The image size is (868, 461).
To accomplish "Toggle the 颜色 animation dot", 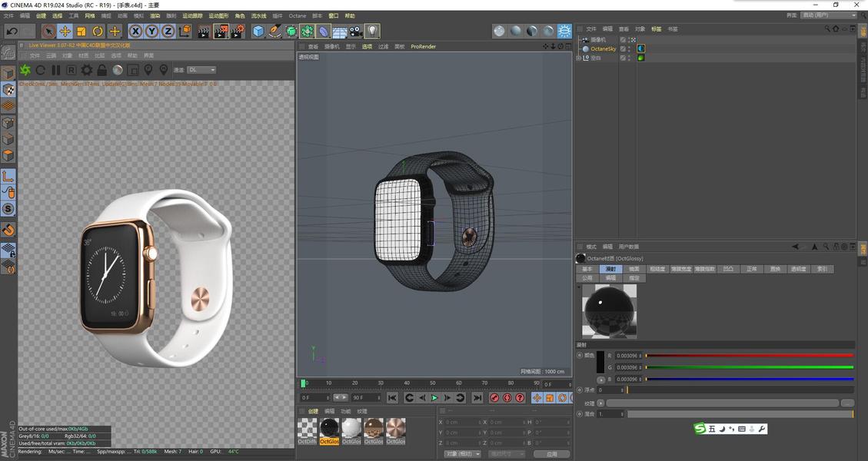I will tap(580, 355).
